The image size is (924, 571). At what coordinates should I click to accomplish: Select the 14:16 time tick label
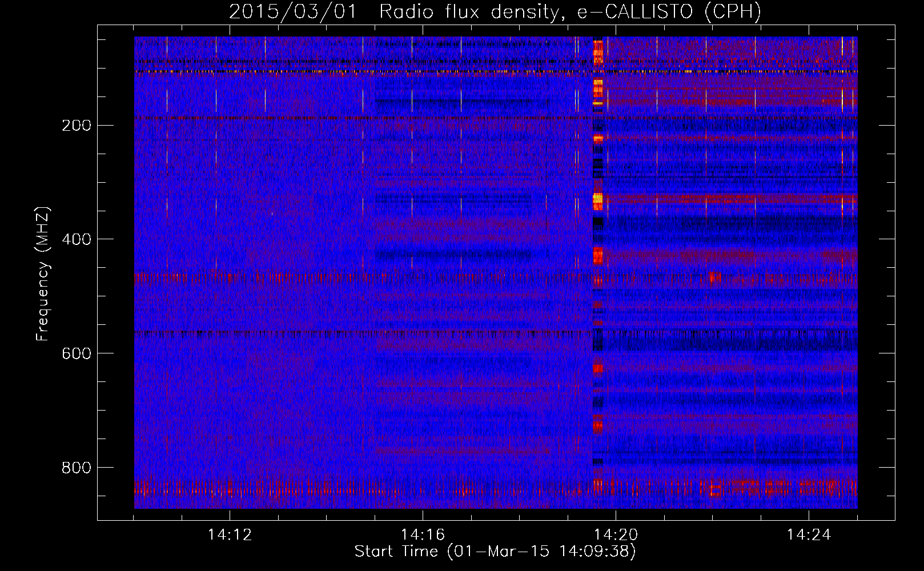tap(423, 535)
